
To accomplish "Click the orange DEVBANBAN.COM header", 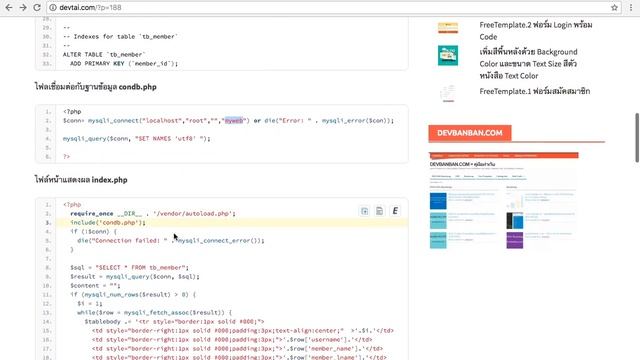I will pos(470,133).
